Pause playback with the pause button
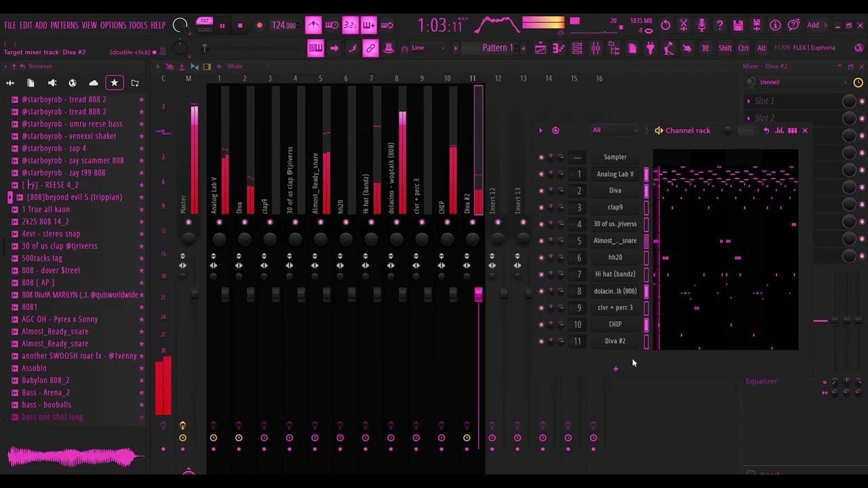868x488 pixels. [x=222, y=26]
